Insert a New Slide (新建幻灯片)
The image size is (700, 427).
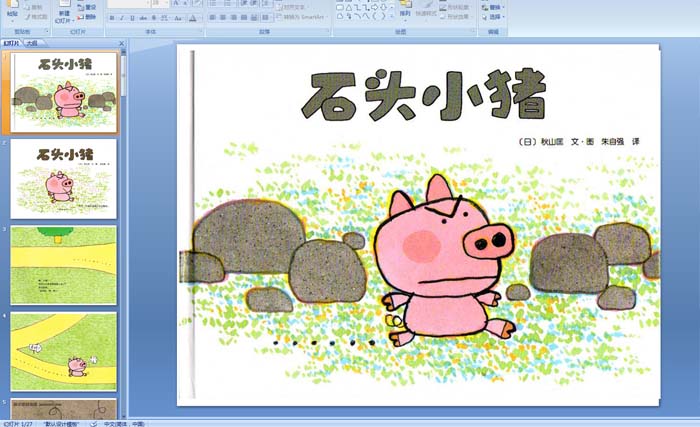[x=64, y=12]
